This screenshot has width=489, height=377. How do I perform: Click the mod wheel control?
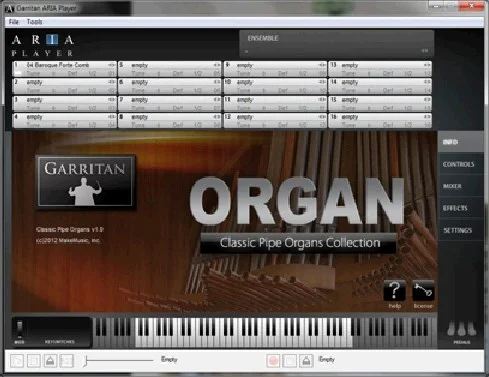click(19, 329)
